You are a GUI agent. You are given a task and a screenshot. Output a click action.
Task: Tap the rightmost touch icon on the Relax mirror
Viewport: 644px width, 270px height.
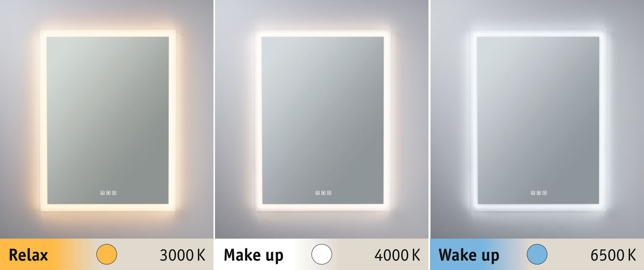click(114, 193)
